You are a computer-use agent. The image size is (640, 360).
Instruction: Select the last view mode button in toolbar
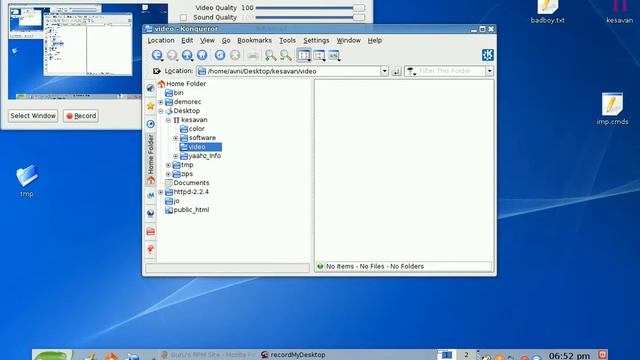334,55
